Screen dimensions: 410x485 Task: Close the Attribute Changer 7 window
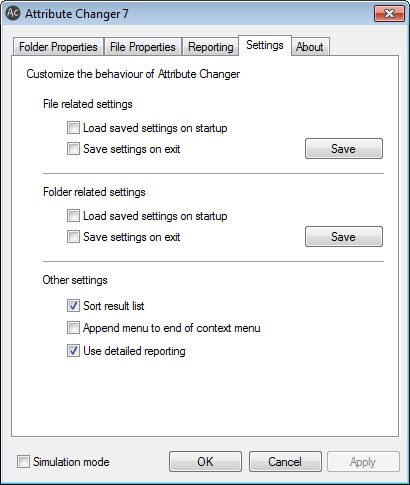[x=389, y=13]
